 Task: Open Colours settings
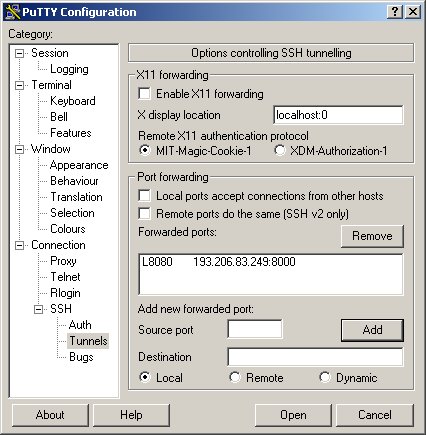[68, 229]
